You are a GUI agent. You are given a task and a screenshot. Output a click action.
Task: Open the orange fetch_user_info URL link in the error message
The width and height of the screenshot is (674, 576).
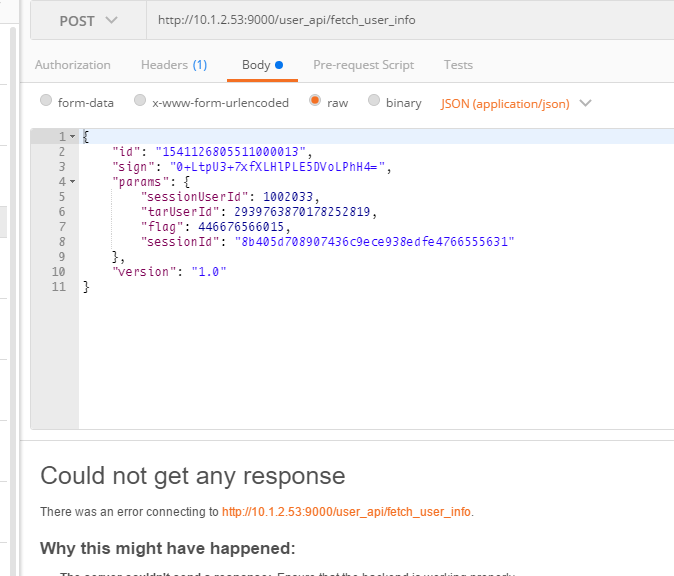click(x=346, y=512)
